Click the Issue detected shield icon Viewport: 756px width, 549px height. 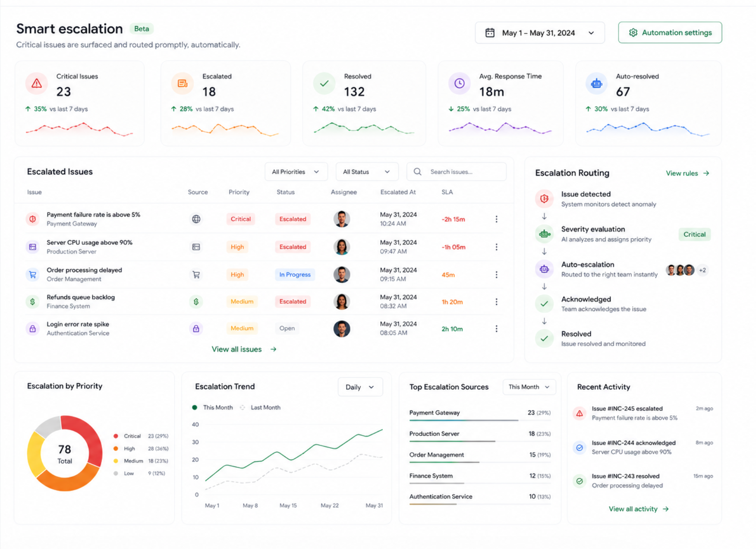(544, 199)
